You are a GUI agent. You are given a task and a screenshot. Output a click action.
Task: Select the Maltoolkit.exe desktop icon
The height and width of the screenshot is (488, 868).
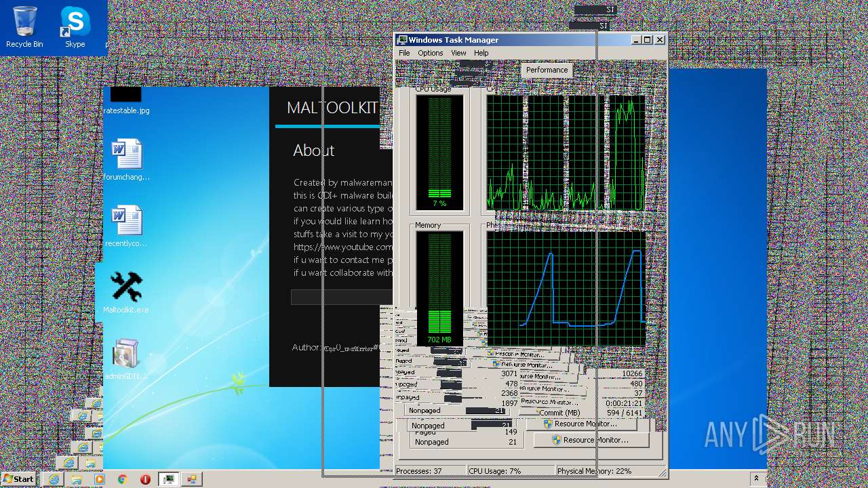(126, 293)
